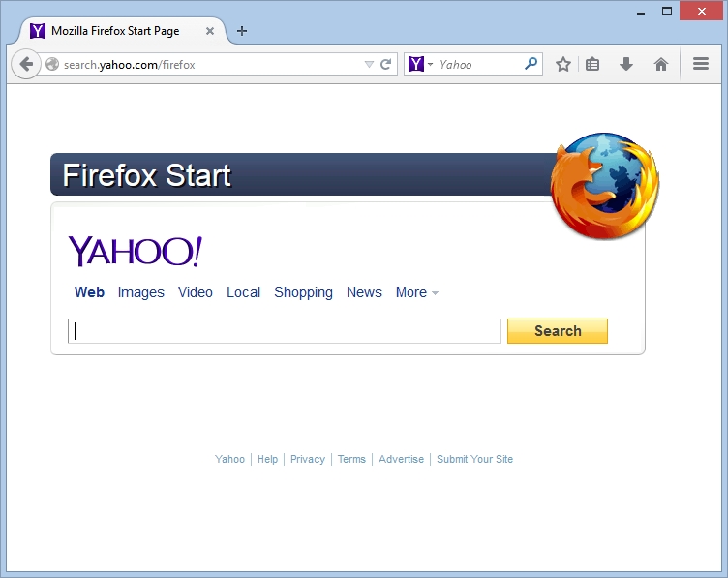This screenshot has width=728, height=578.
Task: Open the Submit Your Site link
Action: coord(474,459)
